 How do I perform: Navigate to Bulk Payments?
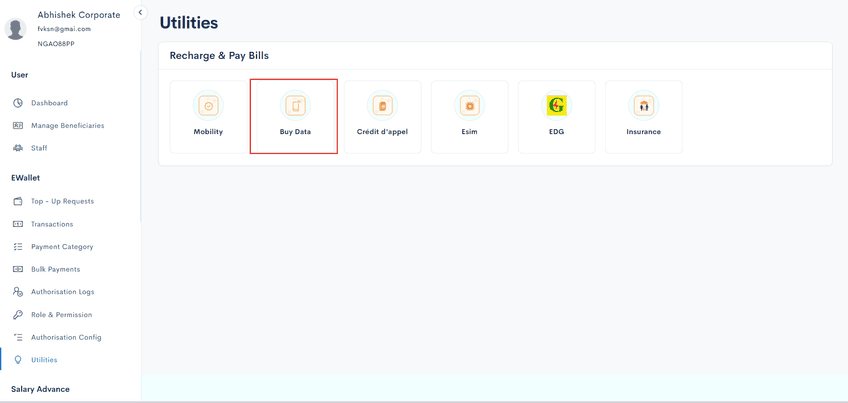point(55,269)
